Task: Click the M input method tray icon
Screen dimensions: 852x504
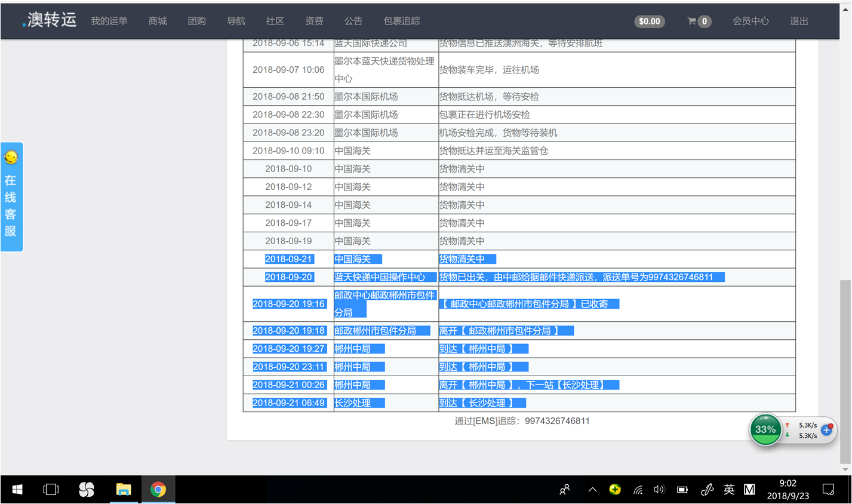Action: (749, 490)
